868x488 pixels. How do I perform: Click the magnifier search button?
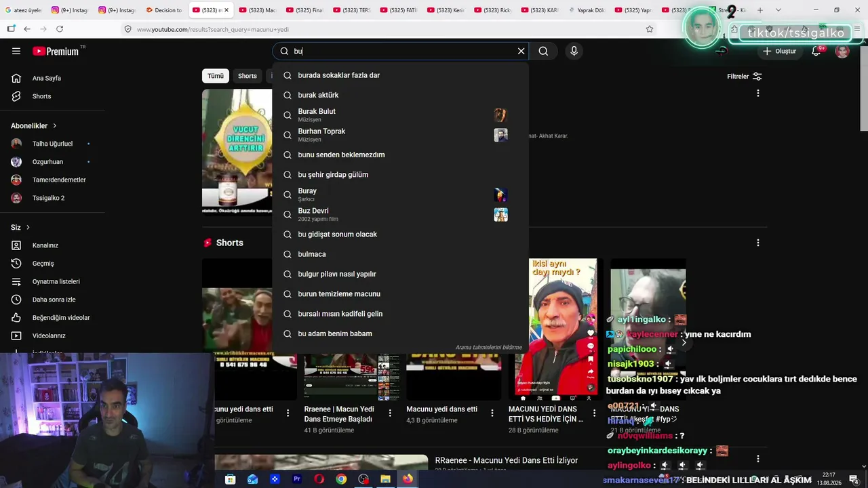coord(543,51)
